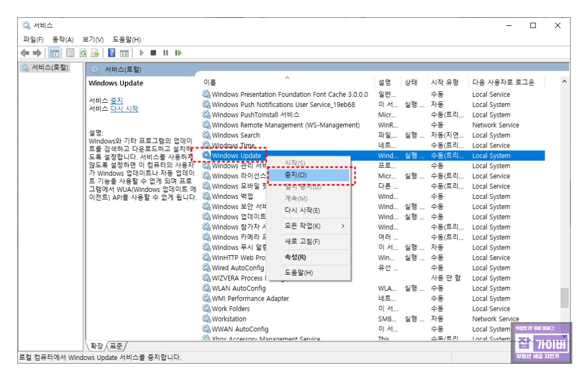
Task: Sort by the 이름 column header
Action: 288,82
